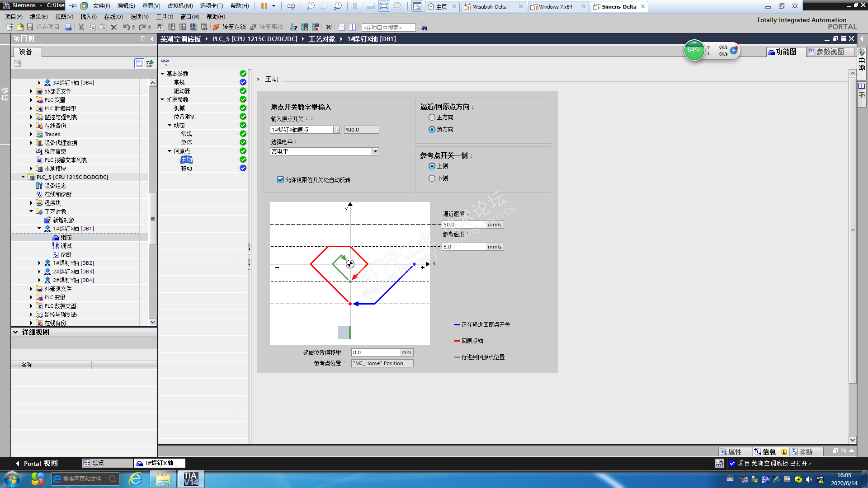
Task: Click the monitor-all glasses icon
Action: pos(165,61)
